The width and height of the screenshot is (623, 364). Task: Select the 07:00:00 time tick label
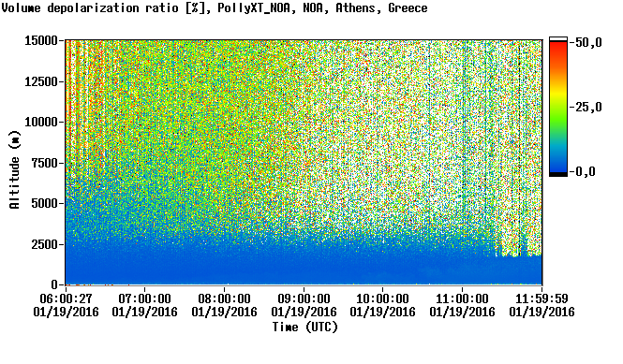(144, 298)
